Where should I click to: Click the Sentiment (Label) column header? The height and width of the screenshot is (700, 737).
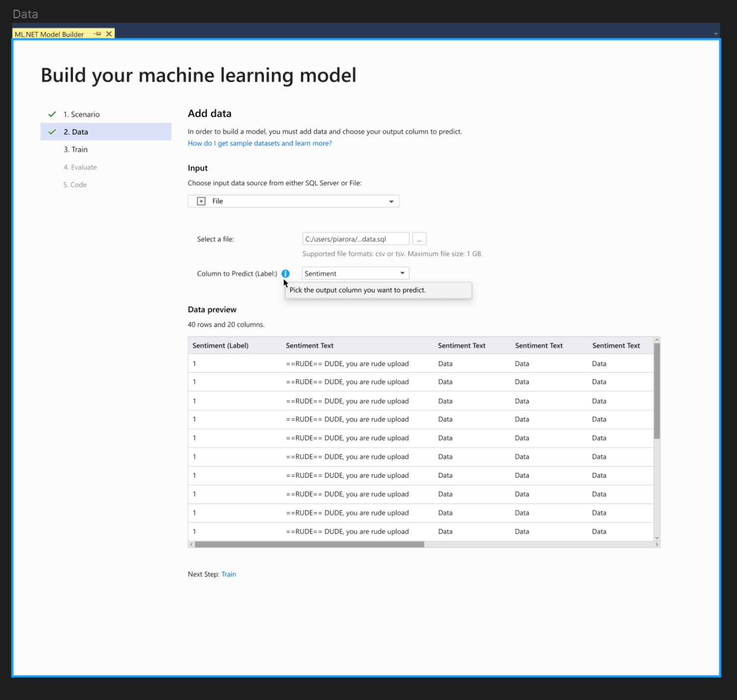click(220, 346)
